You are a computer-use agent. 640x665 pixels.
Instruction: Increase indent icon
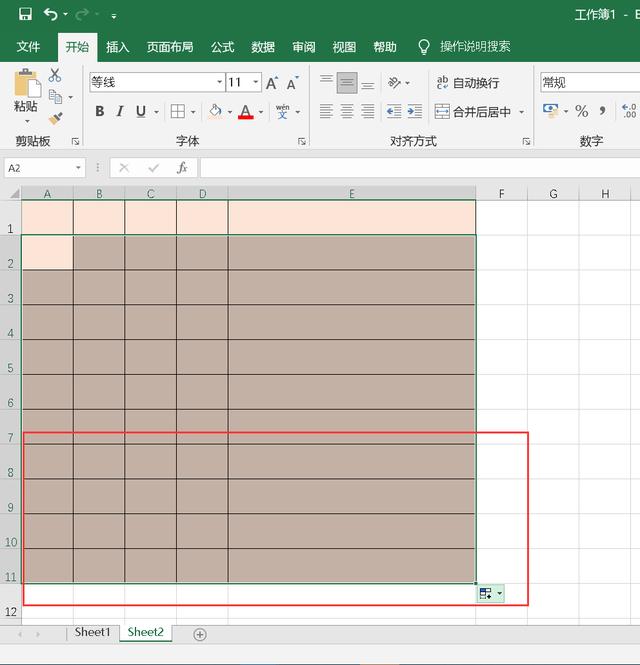tap(414, 112)
